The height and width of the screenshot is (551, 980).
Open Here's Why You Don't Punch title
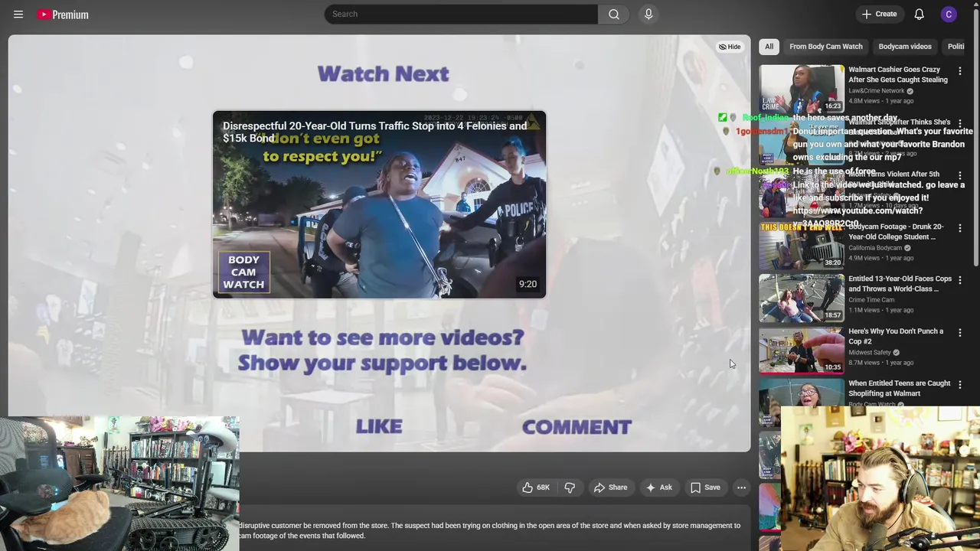(x=896, y=336)
